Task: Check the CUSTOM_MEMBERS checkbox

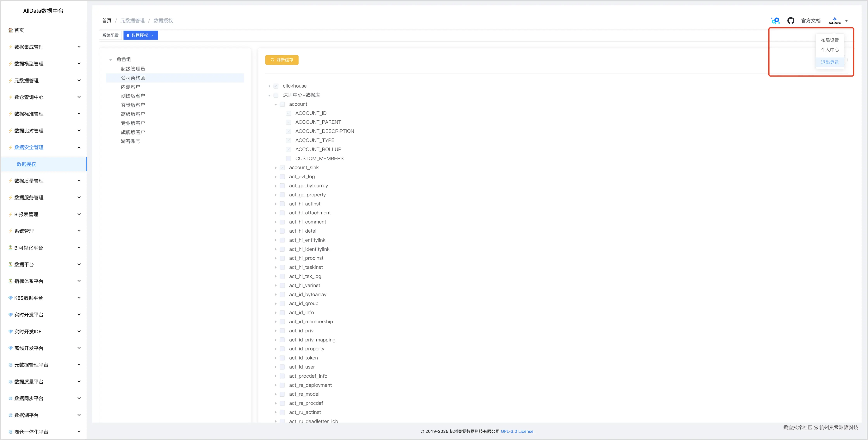Action: pyautogui.click(x=288, y=159)
